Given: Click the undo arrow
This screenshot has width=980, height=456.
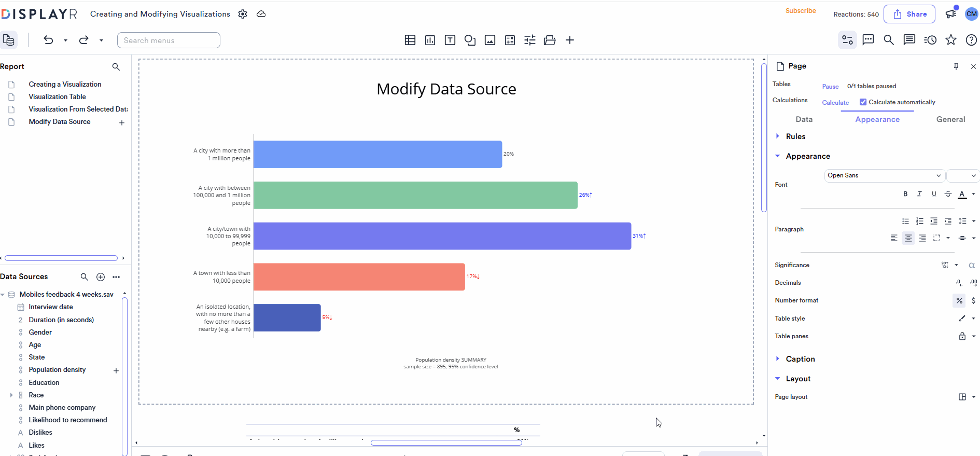Looking at the screenshot, I should [48, 40].
